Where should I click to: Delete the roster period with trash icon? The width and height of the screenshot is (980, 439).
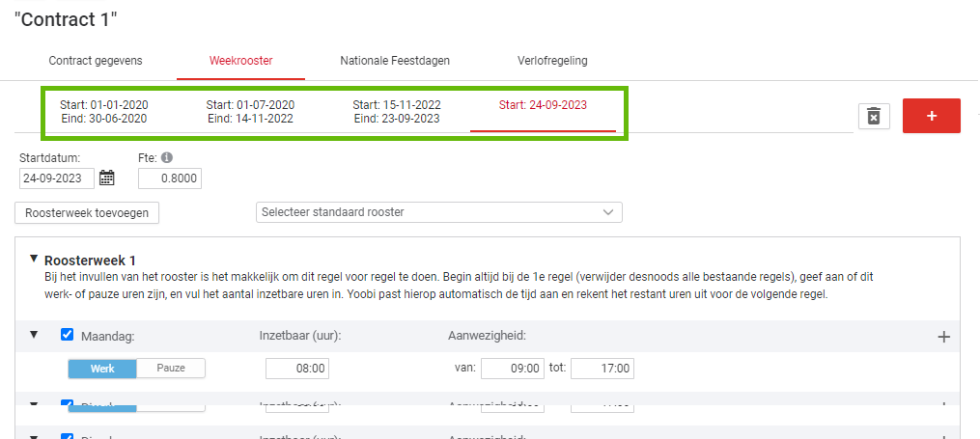874,116
